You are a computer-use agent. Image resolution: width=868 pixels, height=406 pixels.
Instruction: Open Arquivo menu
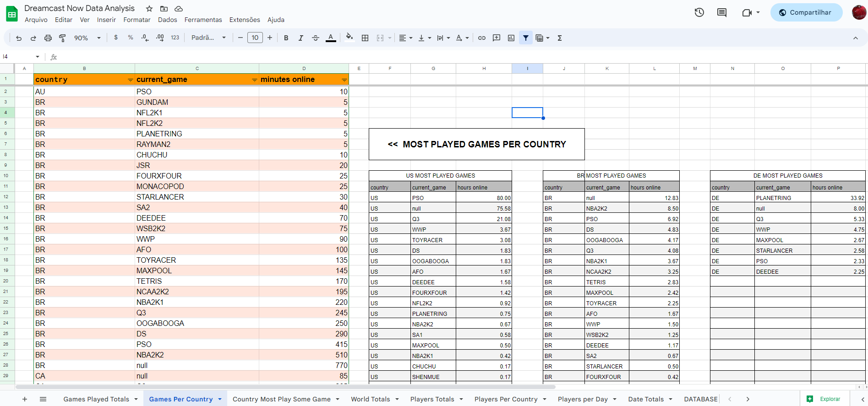pos(36,20)
